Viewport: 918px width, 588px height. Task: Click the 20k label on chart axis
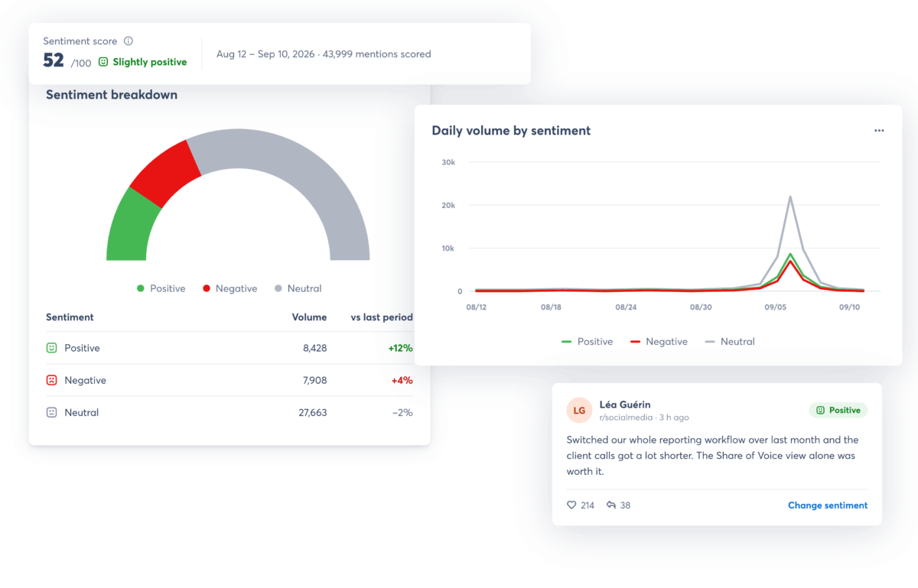(x=448, y=206)
